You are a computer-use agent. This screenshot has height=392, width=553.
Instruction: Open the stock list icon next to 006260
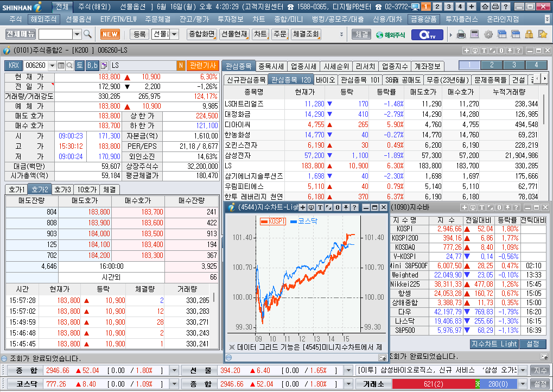tap(61, 65)
